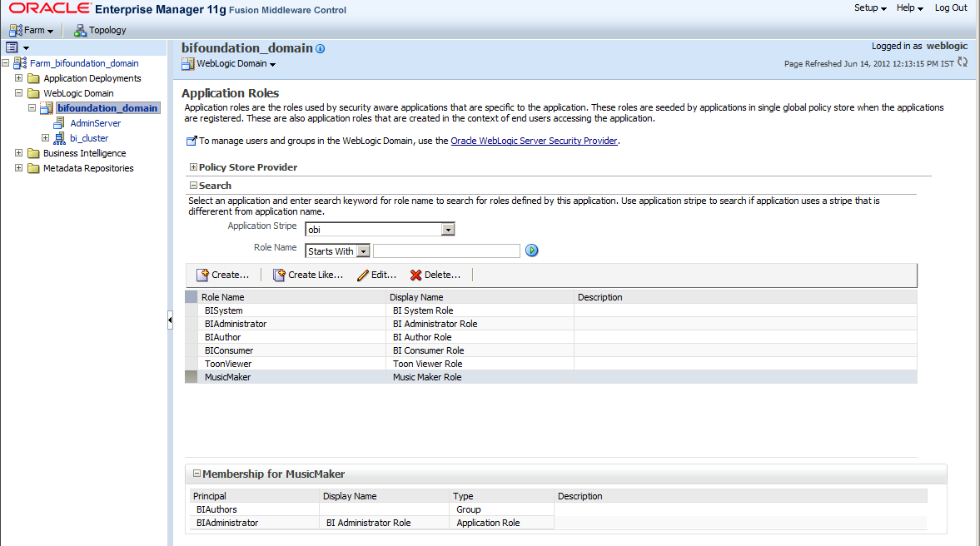Run the role name search arrow button
This screenshot has width=980, height=546.
531,251
